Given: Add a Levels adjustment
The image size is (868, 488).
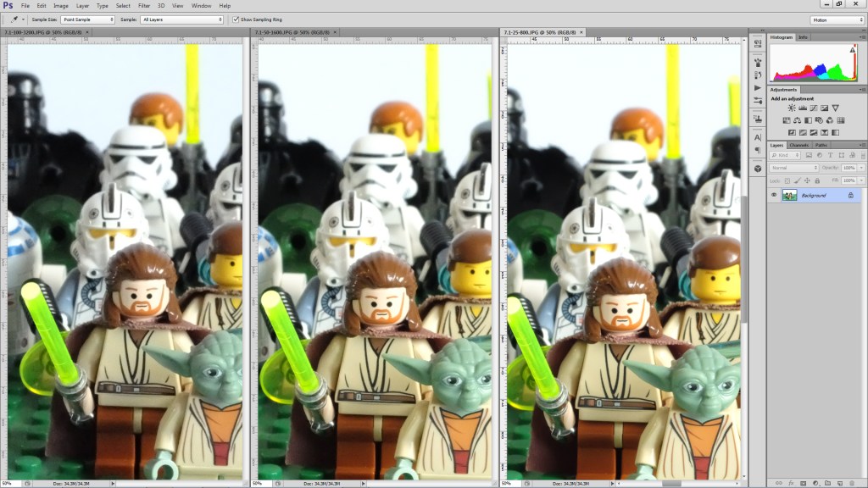Looking at the screenshot, I should click(x=802, y=108).
